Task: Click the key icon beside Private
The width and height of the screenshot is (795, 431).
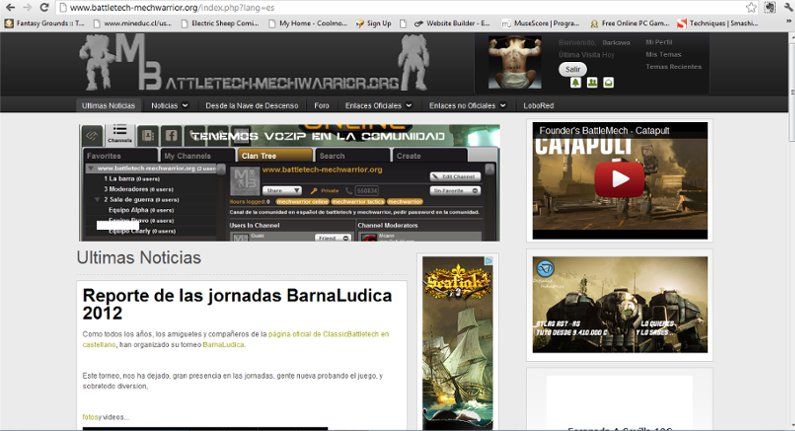Action: [314, 191]
